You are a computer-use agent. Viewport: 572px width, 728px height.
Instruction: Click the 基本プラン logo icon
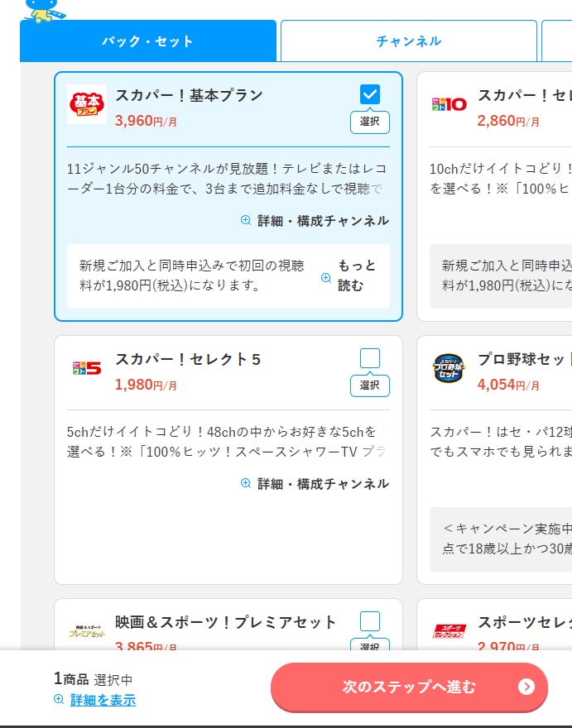(x=87, y=104)
